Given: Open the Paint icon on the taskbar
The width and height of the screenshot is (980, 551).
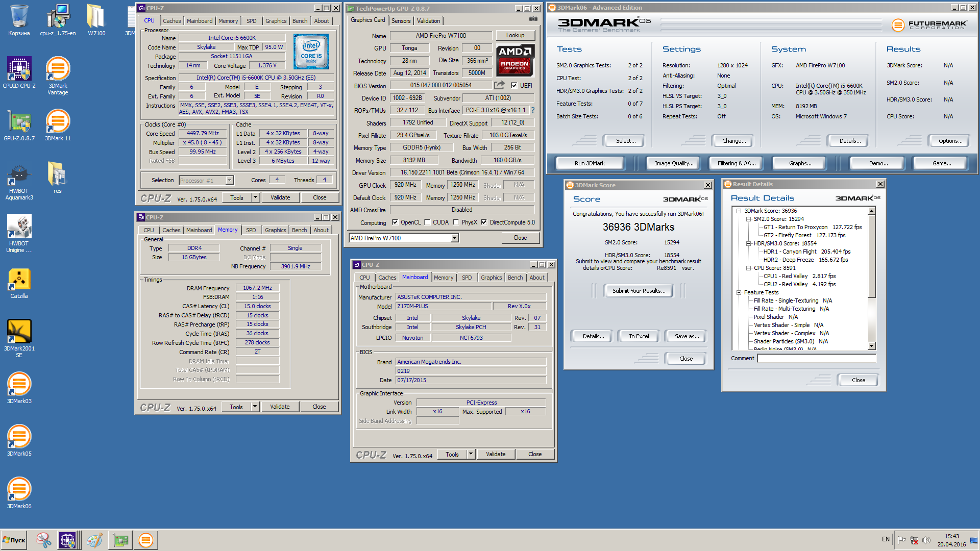Looking at the screenshot, I should click(94, 540).
